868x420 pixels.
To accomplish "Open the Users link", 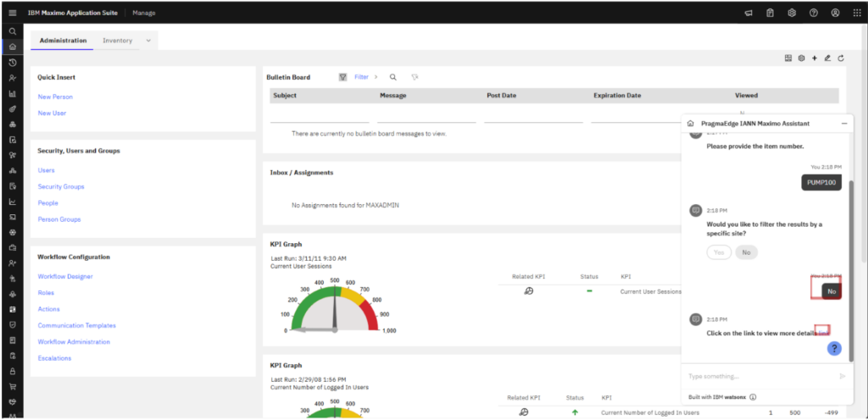I will (46, 170).
